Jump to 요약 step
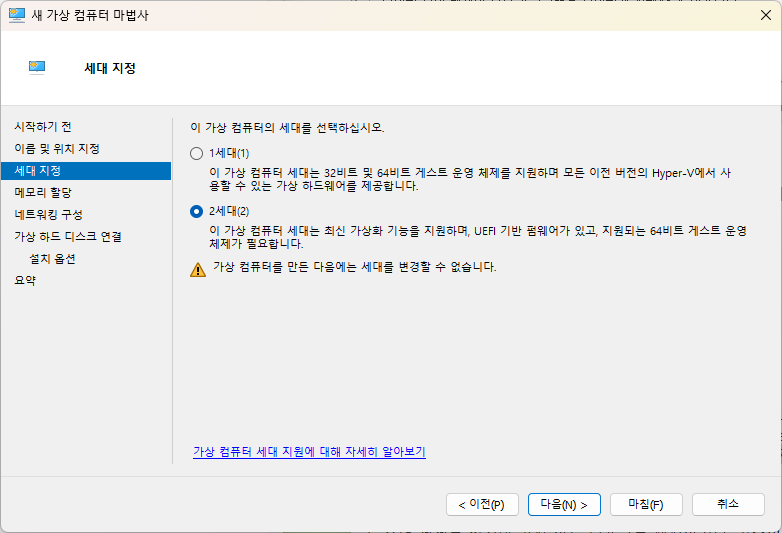Image resolution: width=782 pixels, height=533 pixels. pos(25,280)
